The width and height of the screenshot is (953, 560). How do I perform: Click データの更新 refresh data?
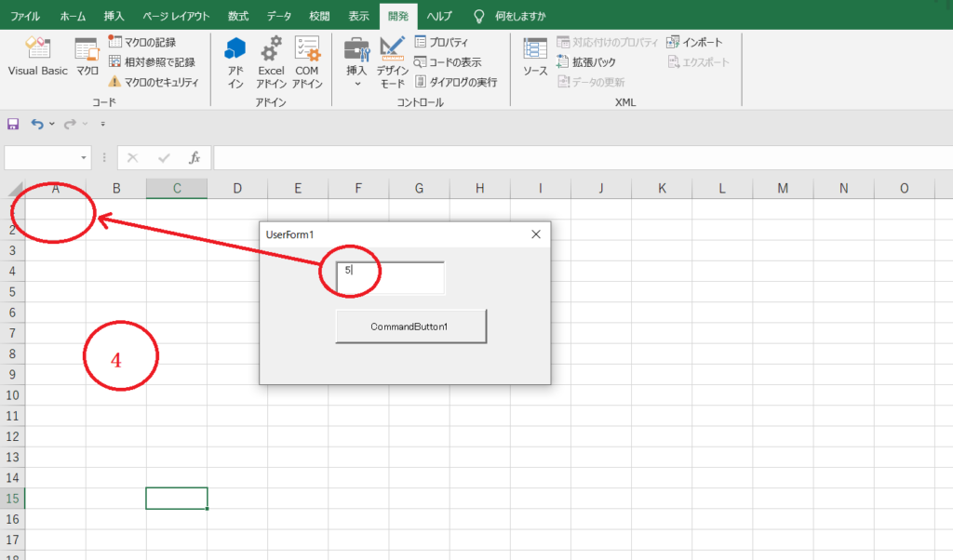pyautogui.click(x=591, y=81)
